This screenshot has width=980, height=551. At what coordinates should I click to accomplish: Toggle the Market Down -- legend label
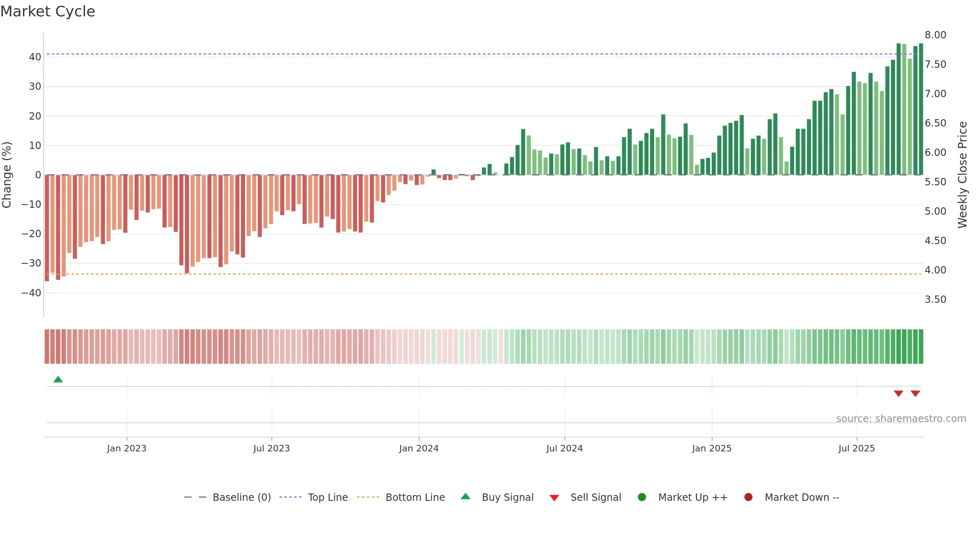tap(802, 497)
